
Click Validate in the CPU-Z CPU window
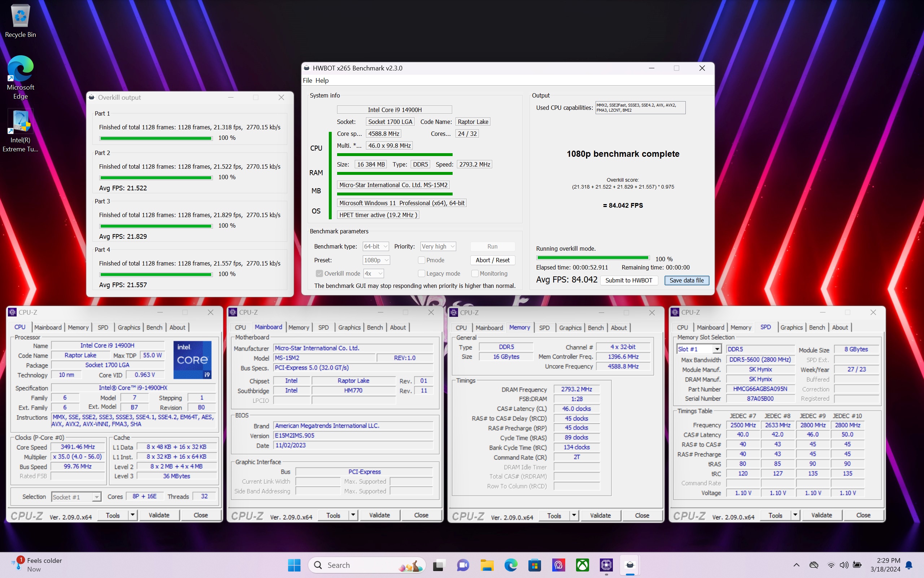click(159, 515)
